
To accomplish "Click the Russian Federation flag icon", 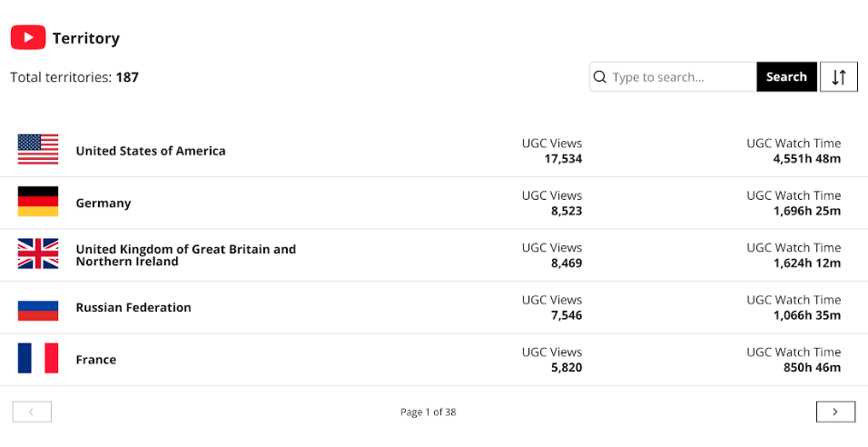I will tap(38, 311).
